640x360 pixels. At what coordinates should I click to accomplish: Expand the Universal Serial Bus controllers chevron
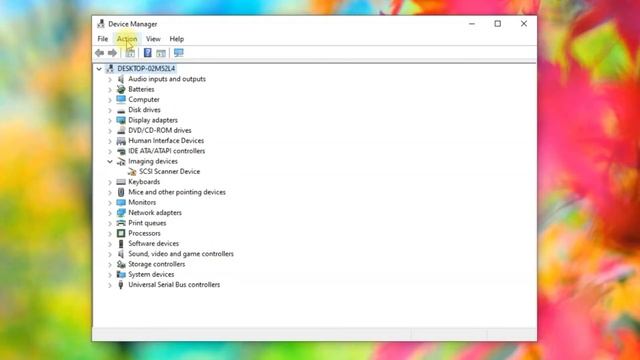coord(110,285)
